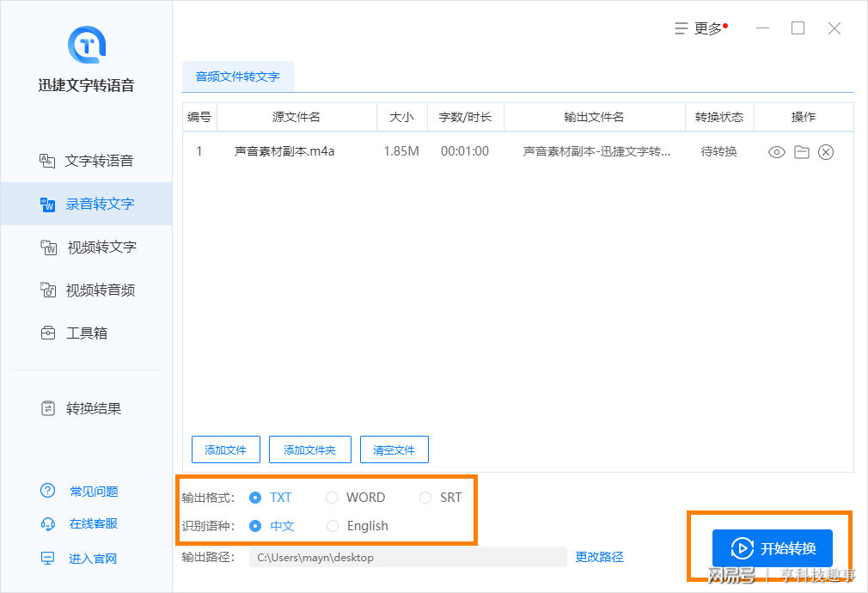Viewport: 868px width, 593px height.
Task: Click the hamburger icon beside 更多
Action: pos(681,28)
